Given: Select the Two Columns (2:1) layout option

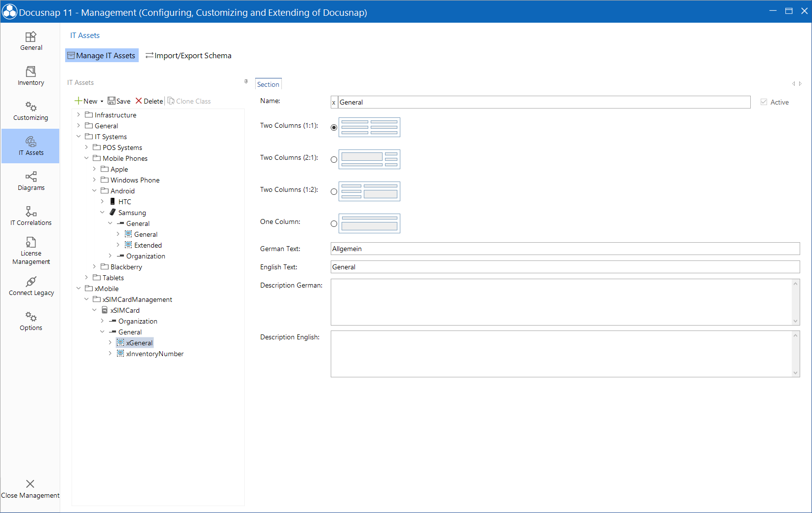Looking at the screenshot, I should 334,159.
